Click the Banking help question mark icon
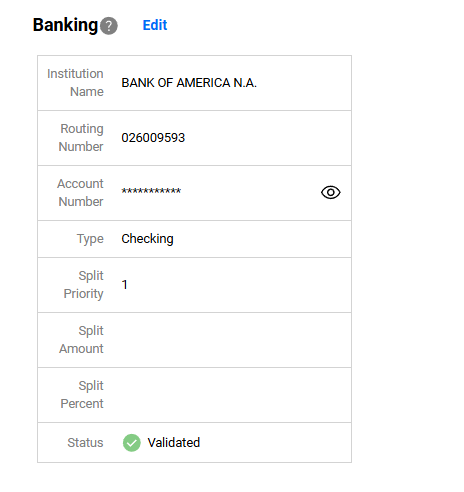The width and height of the screenshot is (464, 492). pos(109,26)
